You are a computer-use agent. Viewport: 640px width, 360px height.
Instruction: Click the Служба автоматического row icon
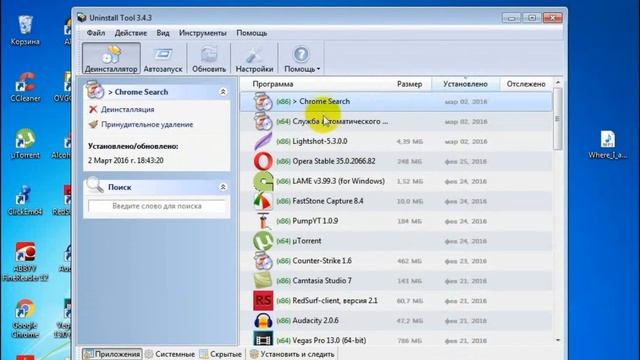coord(263,121)
